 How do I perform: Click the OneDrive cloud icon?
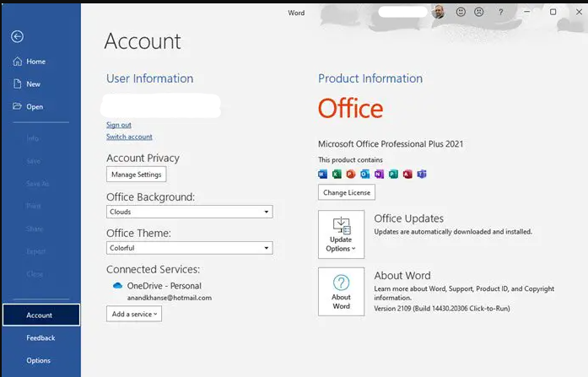(x=117, y=286)
